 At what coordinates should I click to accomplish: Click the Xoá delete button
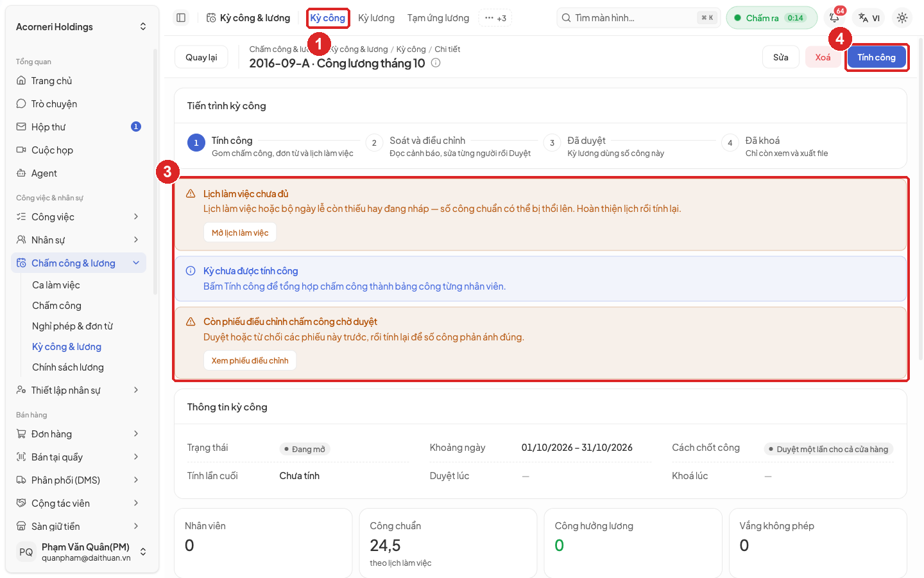(x=823, y=57)
